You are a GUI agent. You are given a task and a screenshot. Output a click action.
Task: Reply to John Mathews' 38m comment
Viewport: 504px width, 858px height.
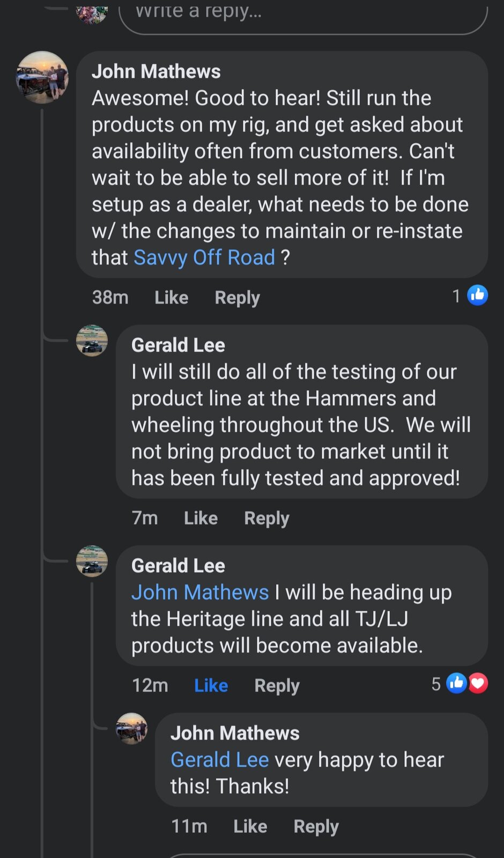237,298
